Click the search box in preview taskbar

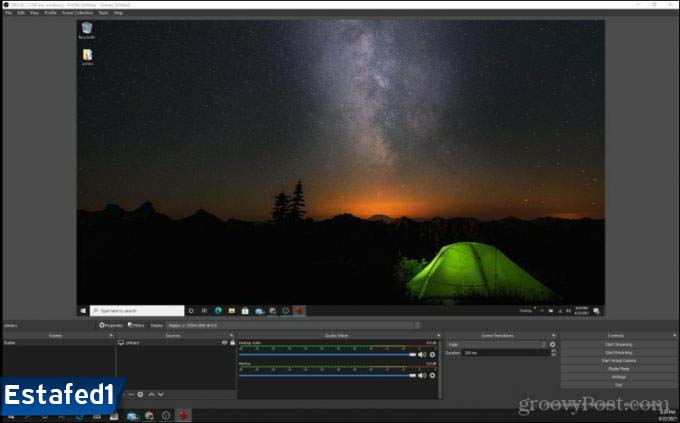137,311
